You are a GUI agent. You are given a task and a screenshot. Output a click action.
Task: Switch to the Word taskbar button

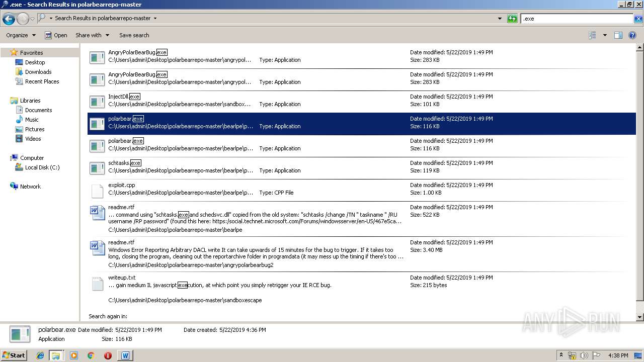125,355
